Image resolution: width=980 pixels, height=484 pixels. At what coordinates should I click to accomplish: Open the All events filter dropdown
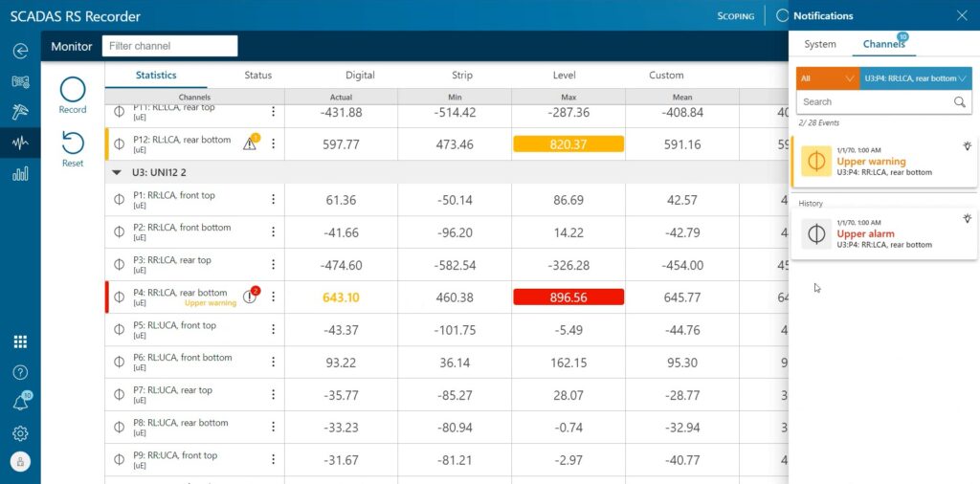[828, 78]
